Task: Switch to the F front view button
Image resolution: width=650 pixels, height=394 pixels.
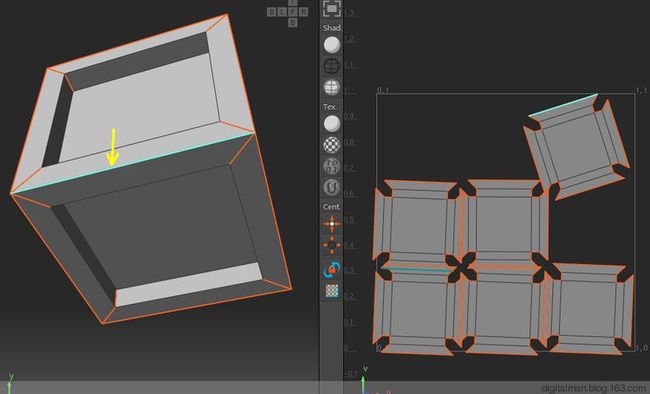Action: [x=293, y=12]
